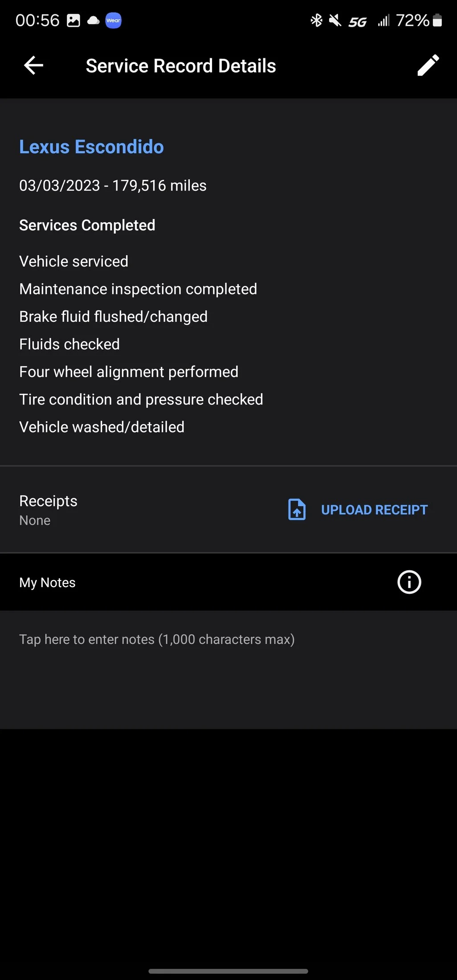Tap the bottom home gesture bar
The width and height of the screenshot is (457, 980).
pos(228,971)
